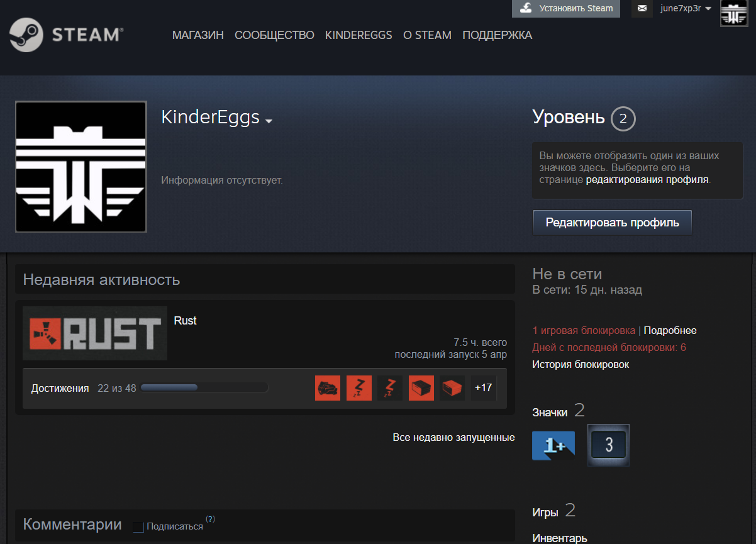This screenshot has height=544, width=756.
Task: Open the Rust game banner image
Action: (x=95, y=333)
